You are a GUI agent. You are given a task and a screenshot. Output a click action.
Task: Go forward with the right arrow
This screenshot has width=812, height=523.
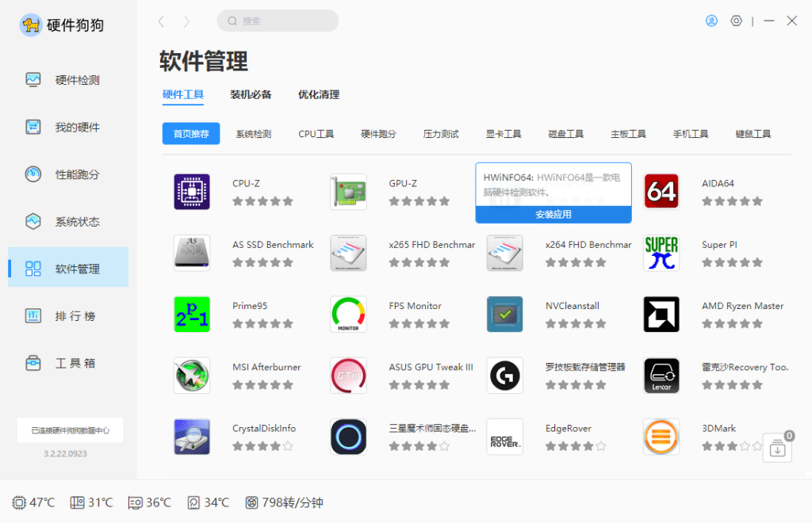(x=186, y=21)
